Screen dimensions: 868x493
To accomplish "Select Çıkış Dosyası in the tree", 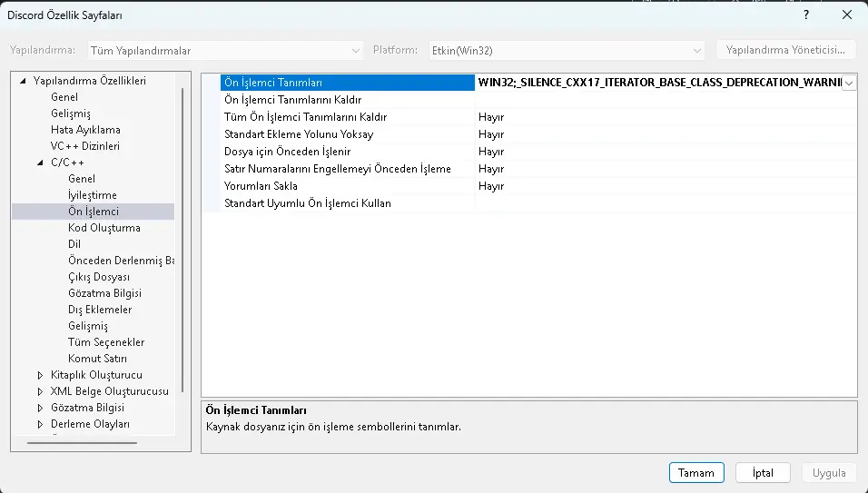I will pos(99,277).
